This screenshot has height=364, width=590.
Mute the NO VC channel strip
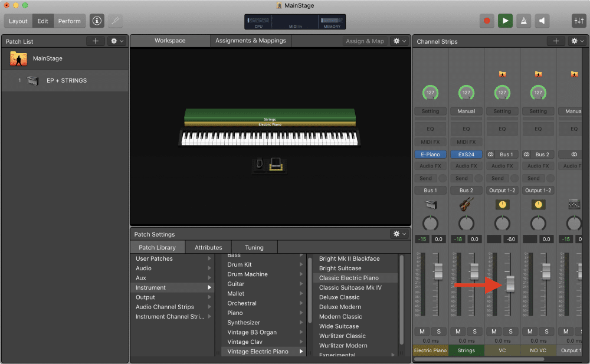tap(530, 331)
